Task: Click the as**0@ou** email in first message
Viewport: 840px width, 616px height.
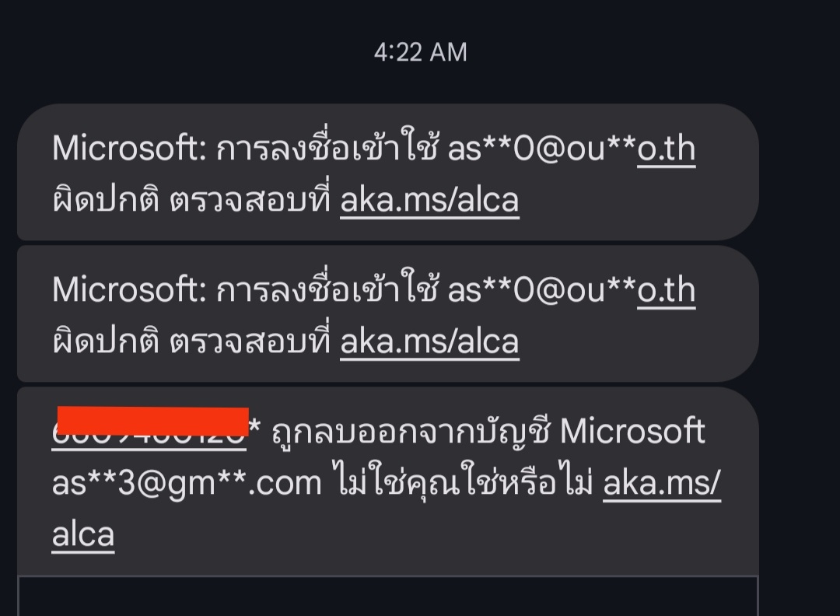Action: 541,149
